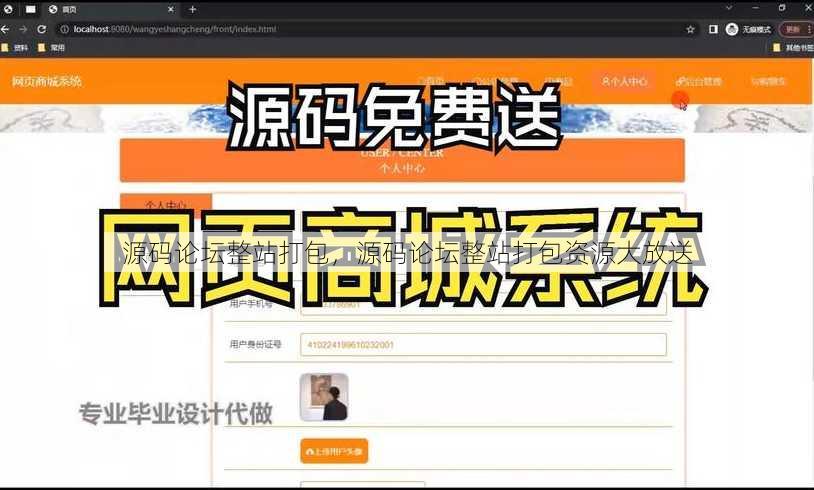814x490 pixels.
Task: Open the incognito profile indicator
Action: coord(749,30)
